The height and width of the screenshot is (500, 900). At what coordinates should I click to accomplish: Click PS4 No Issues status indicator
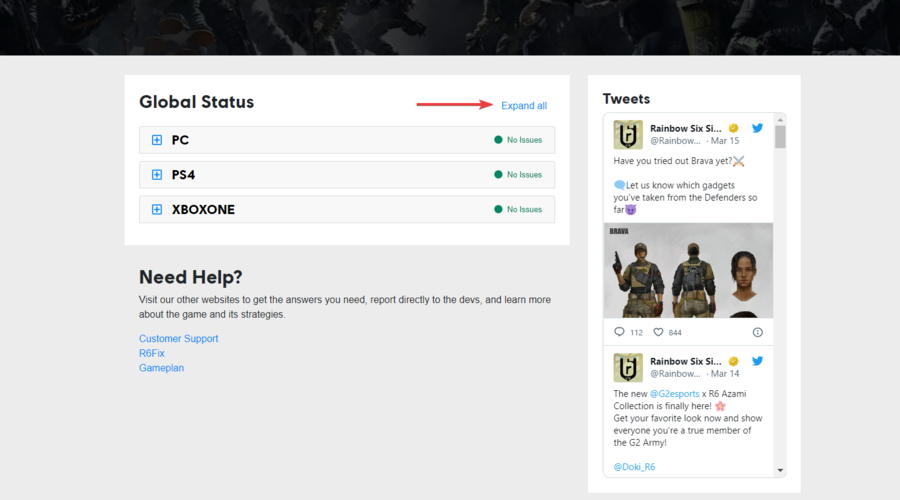518,175
